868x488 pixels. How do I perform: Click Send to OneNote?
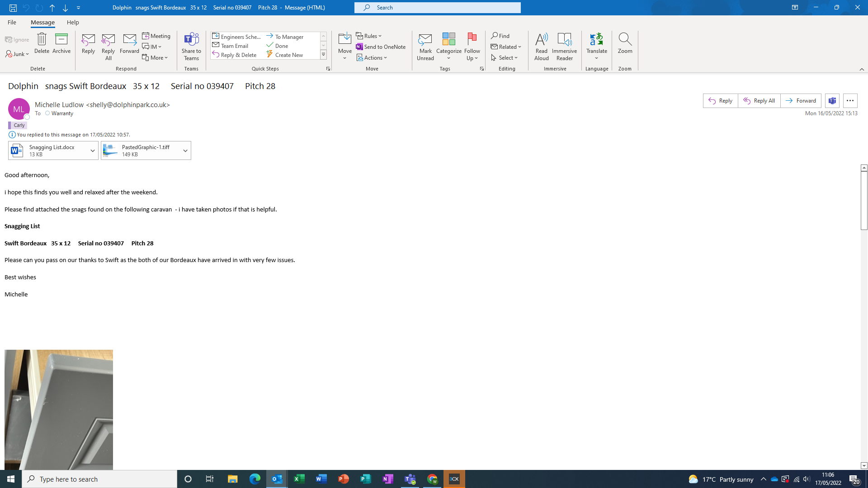pyautogui.click(x=381, y=47)
